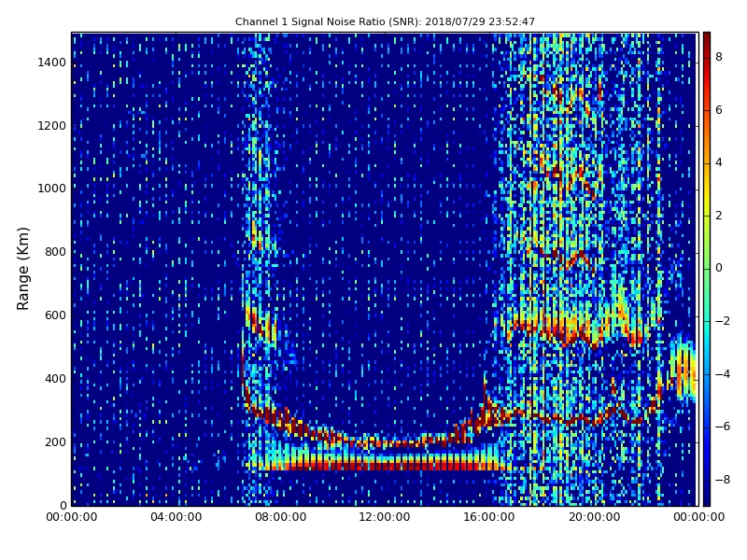
Task: Click the green middle of the colorbar
Action: point(707,269)
